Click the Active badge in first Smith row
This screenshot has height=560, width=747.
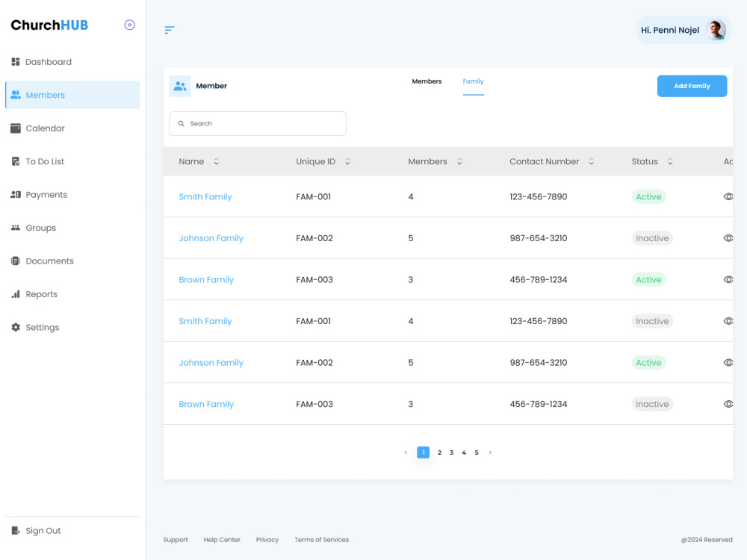649,196
